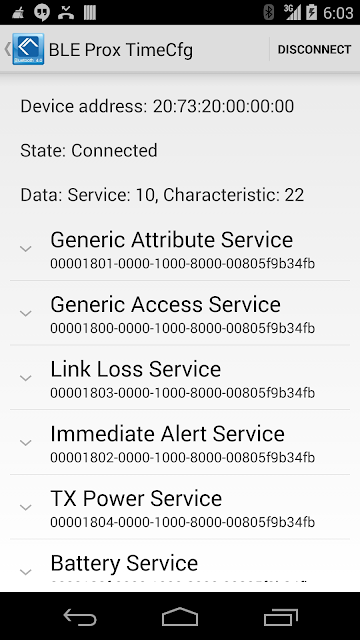Select the Link Loss Service entry
360x640 pixels.
(180, 378)
